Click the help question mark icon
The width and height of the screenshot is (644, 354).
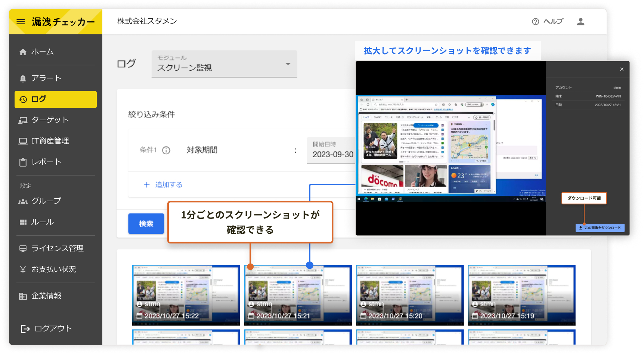[535, 22]
